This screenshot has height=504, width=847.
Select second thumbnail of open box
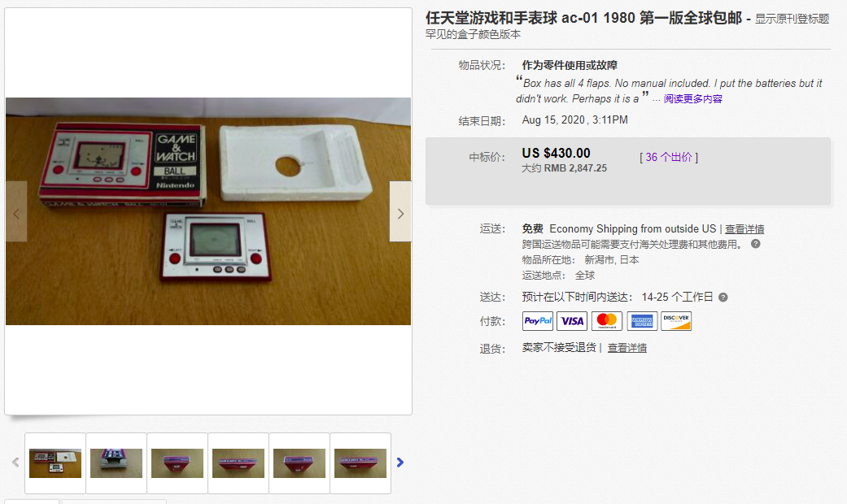[116, 463]
